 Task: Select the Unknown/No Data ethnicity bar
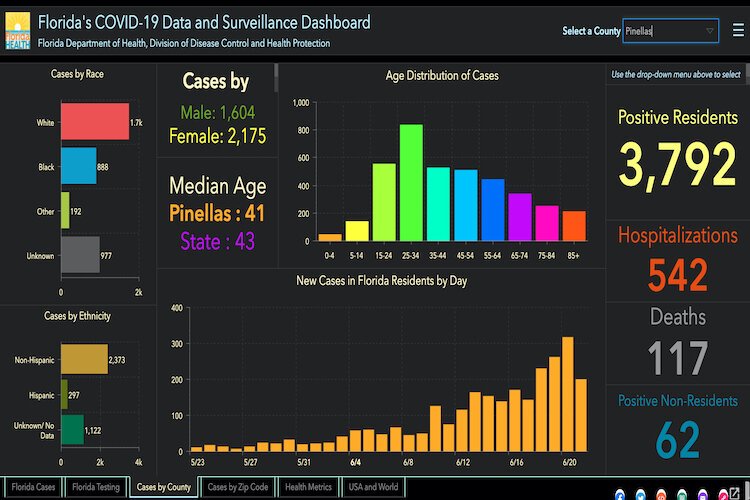72,430
